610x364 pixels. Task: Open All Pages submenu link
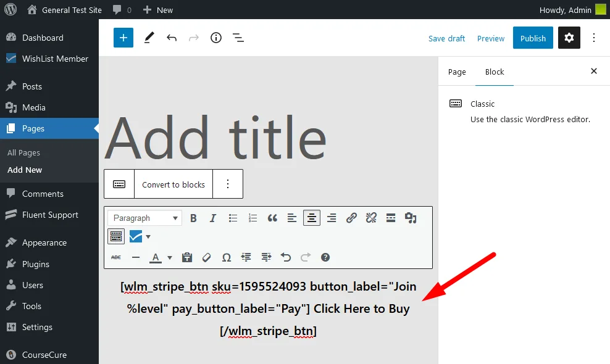(23, 152)
